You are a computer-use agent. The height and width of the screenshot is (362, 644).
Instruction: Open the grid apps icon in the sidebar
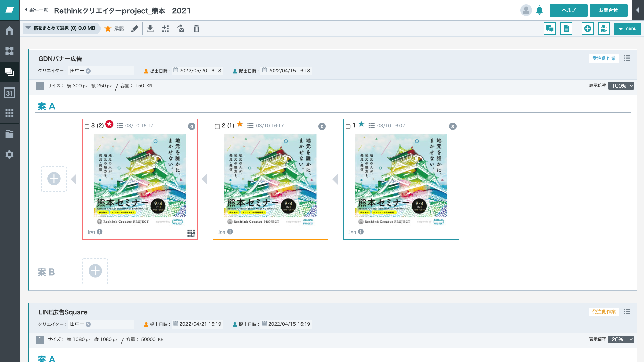(9, 113)
